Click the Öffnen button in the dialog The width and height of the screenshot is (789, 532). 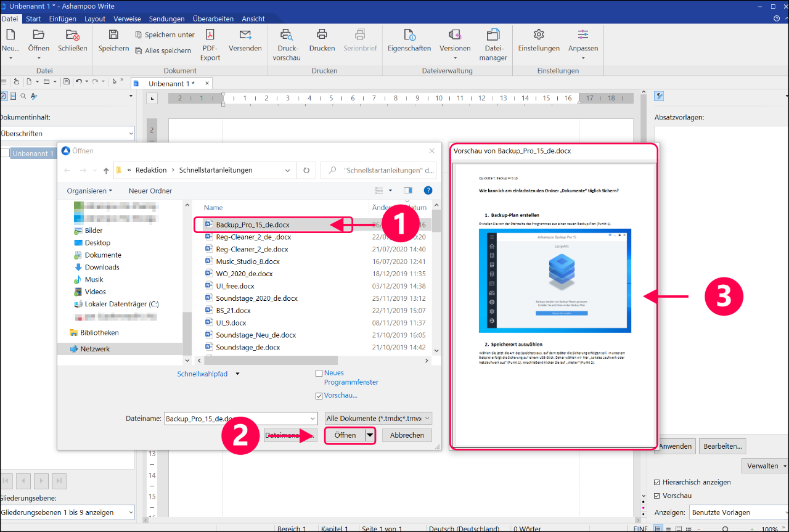click(x=345, y=435)
